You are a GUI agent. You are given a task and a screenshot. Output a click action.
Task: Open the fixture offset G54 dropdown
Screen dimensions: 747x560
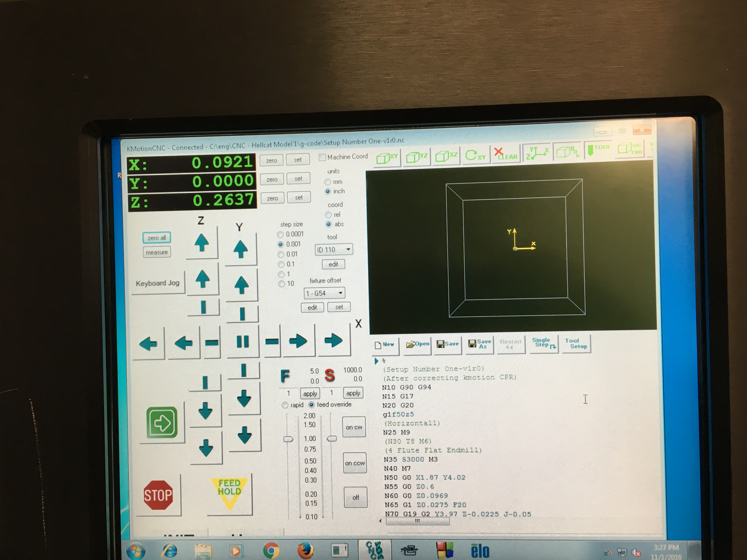coord(340,293)
